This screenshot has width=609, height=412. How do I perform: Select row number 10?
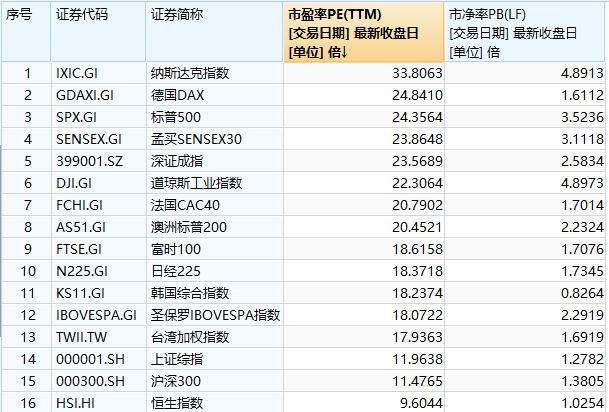(26, 271)
